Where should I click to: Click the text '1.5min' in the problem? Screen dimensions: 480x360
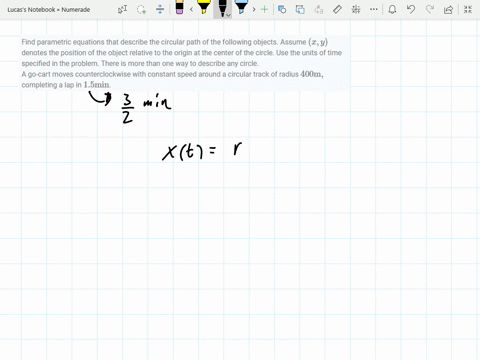click(96, 85)
